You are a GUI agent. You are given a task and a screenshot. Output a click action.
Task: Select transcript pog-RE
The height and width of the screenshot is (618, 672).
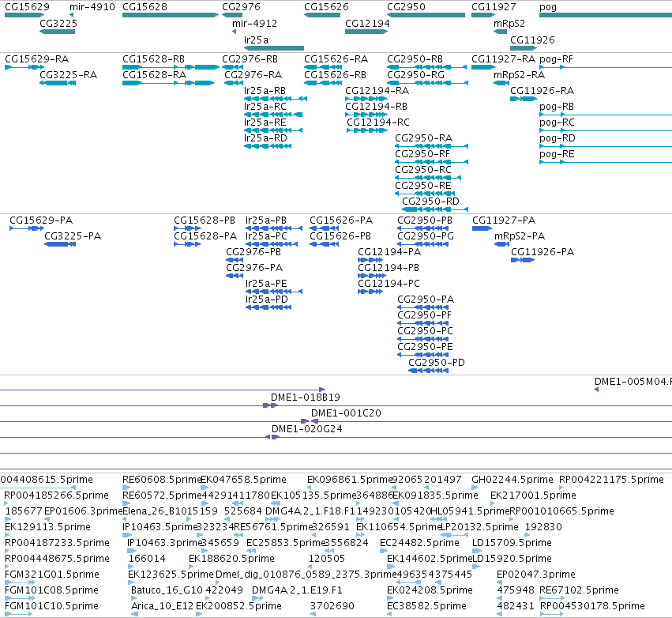coord(606,162)
